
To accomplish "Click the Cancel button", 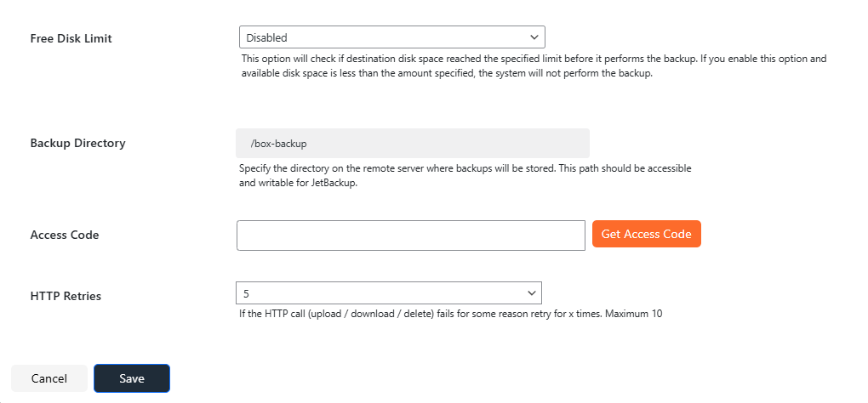I will (49, 378).
